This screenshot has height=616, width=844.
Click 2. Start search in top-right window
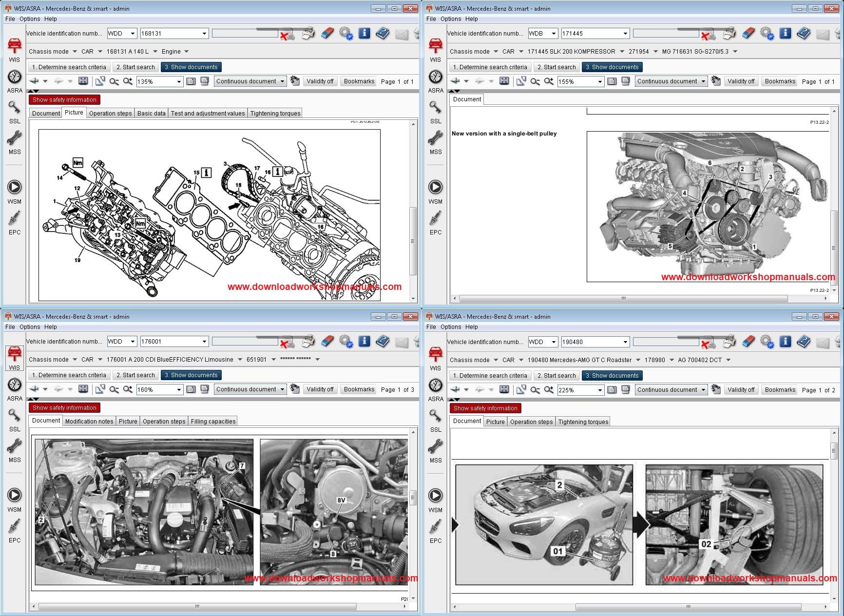556,67
